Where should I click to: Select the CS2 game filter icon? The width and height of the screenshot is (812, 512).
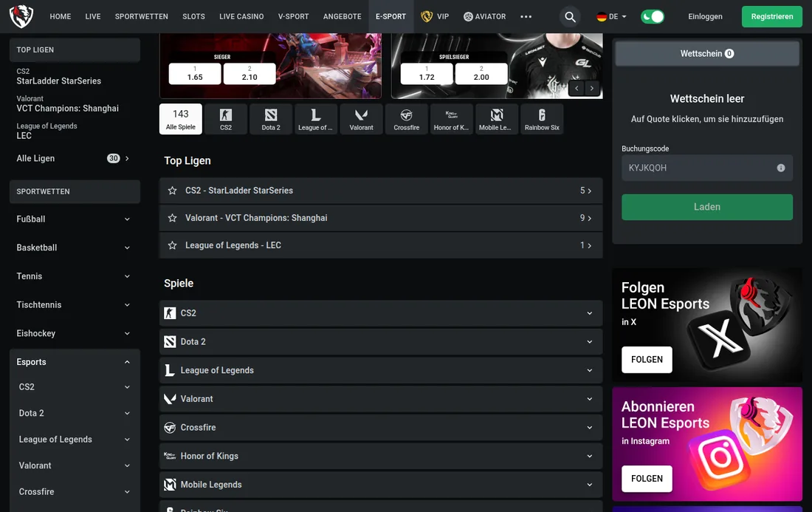pyautogui.click(x=226, y=119)
